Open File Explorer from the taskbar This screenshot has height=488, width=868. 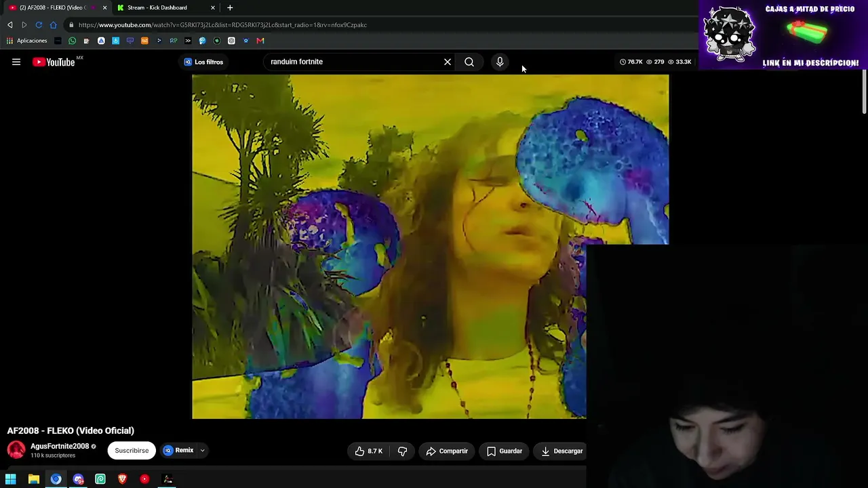click(x=33, y=479)
